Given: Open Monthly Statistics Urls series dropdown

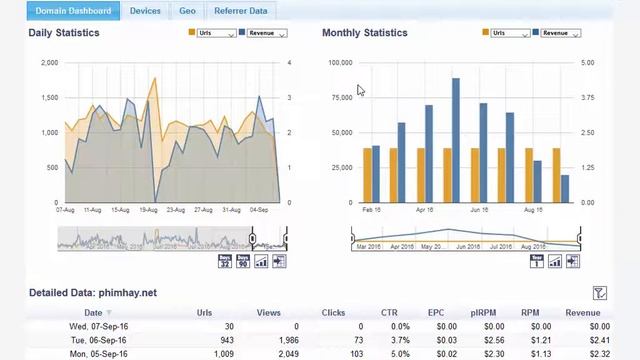Looking at the screenshot, I should [511, 33].
